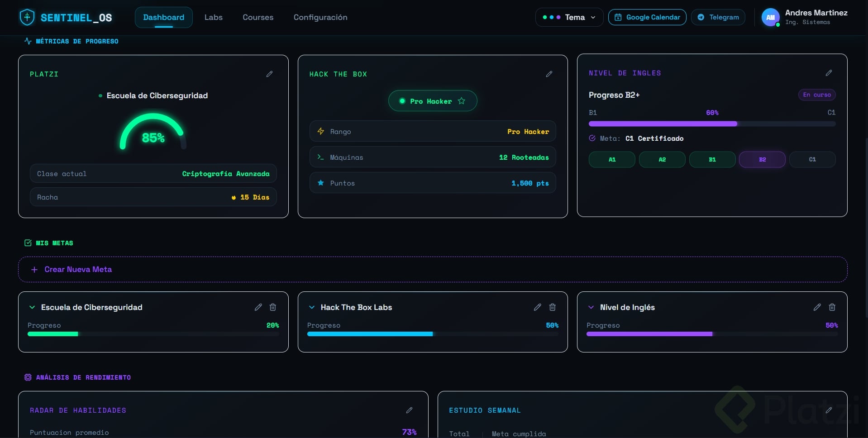The image size is (868, 438).
Task: Click the Racha 15 Días row
Action: [x=153, y=197]
